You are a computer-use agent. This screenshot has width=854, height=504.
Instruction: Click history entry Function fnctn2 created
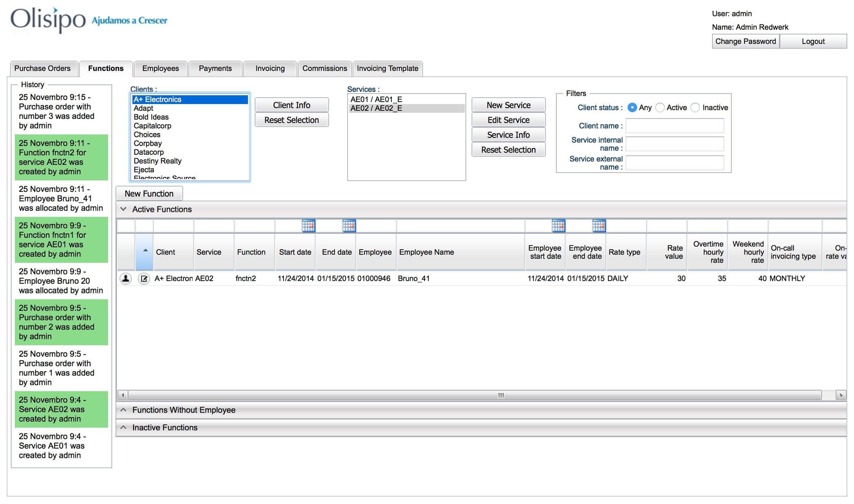pos(61,157)
